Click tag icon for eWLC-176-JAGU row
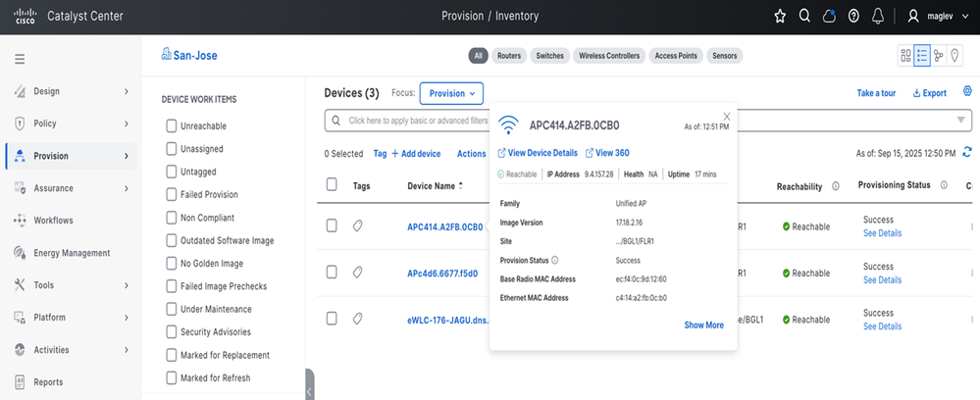This screenshot has width=980, height=400. 357,319
